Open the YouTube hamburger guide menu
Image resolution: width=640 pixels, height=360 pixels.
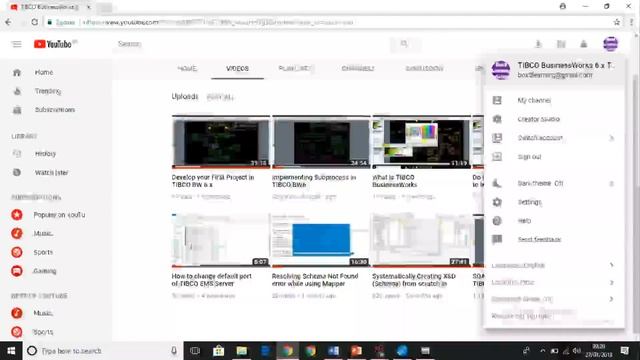17,44
